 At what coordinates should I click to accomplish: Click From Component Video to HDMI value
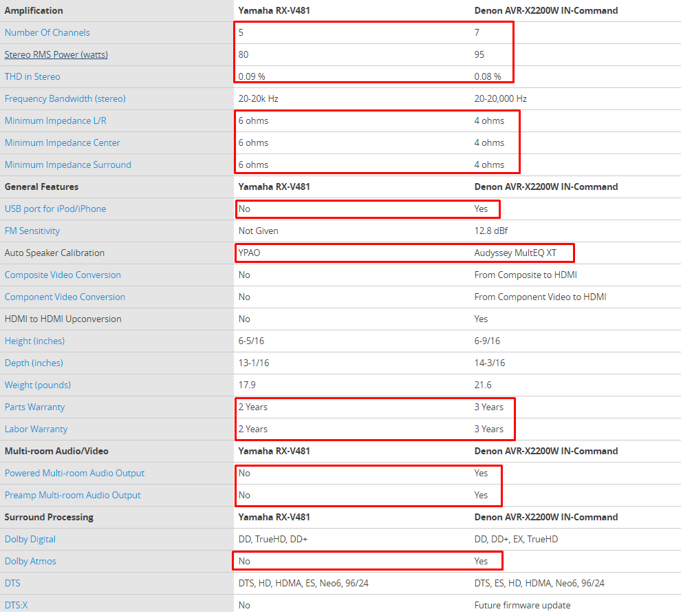click(540, 297)
